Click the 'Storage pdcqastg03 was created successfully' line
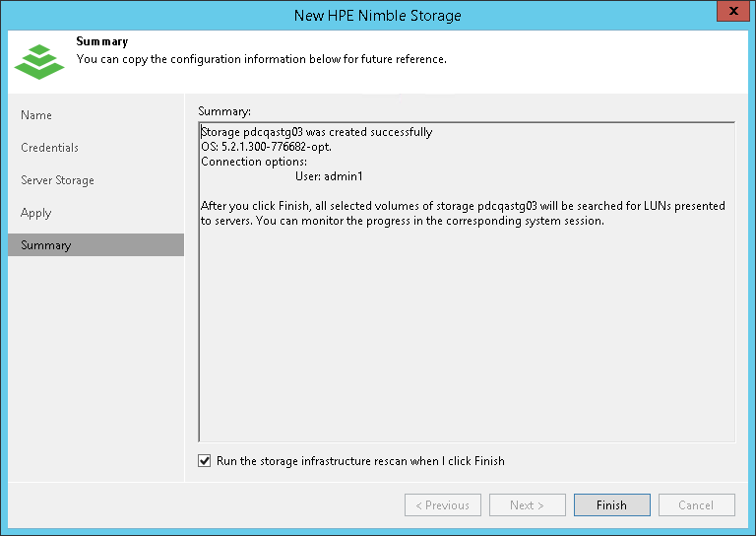This screenshot has width=756, height=536. pos(316,132)
